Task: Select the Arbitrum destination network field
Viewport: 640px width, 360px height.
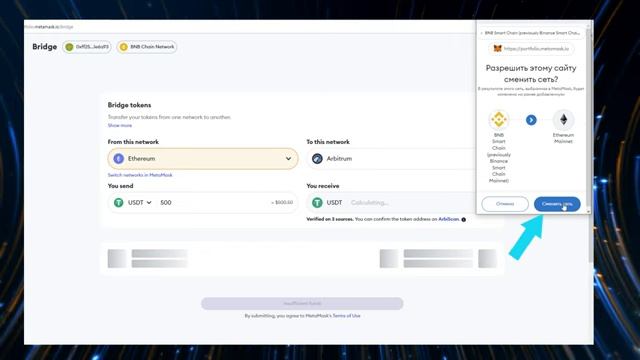Action: [x=391, y=158]
